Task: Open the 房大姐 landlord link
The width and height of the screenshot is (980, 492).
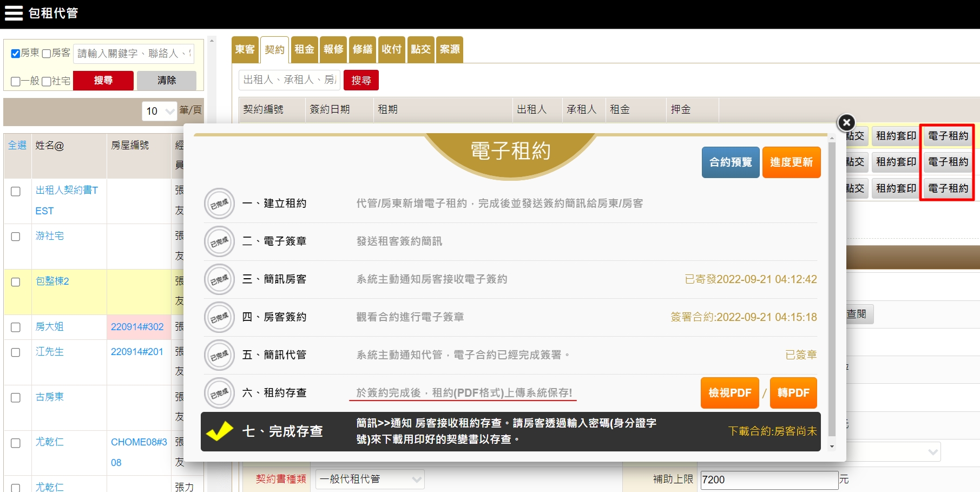Action: [50, 326]
